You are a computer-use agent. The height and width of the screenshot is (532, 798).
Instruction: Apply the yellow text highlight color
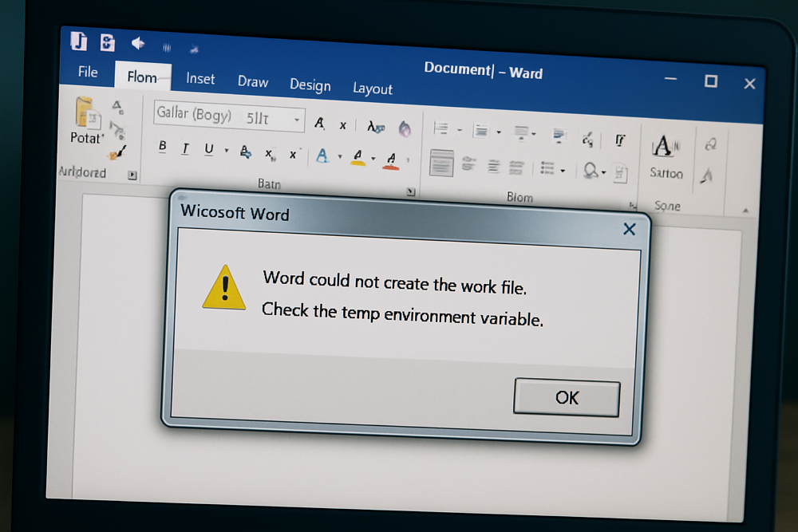pyautogui.click(x=358, y=158)
